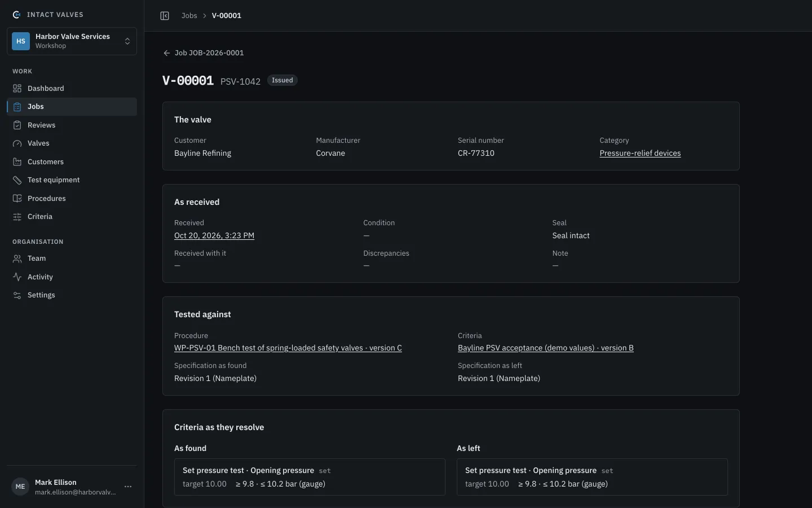Screen dimensions: 812x508
Task: Open the Test equipment page
Action: point(72,180)
